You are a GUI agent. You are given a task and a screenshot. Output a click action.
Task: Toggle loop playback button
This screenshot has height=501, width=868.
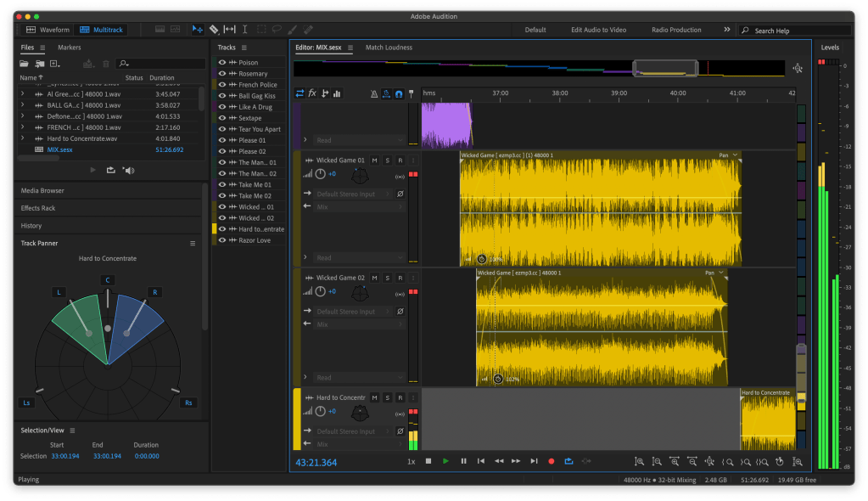[x=568, y=461]
